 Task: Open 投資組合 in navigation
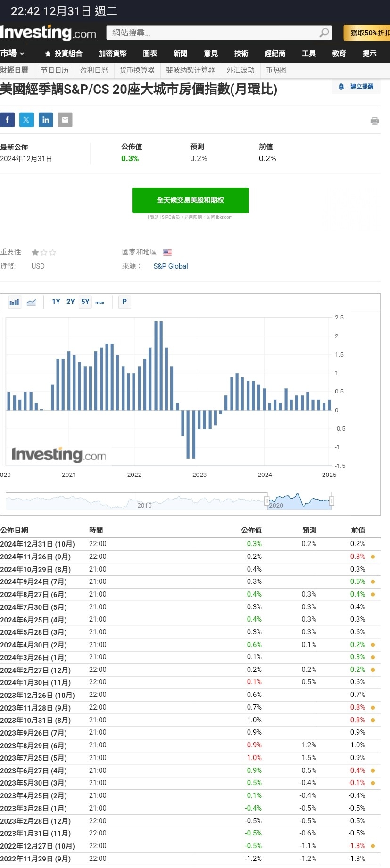68,54
